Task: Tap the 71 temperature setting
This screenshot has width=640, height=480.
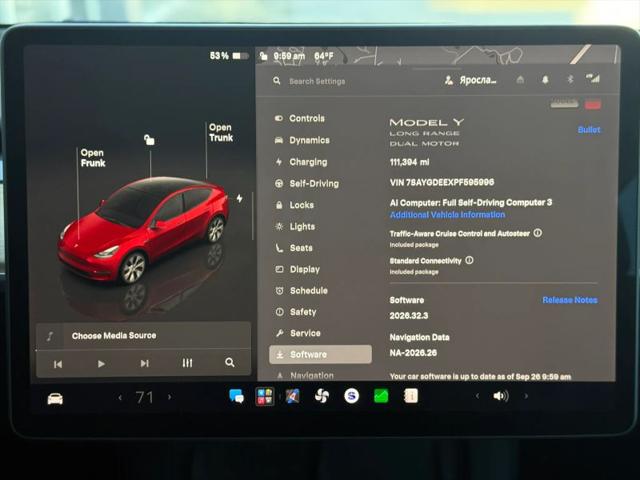Action: pos(144,397)
